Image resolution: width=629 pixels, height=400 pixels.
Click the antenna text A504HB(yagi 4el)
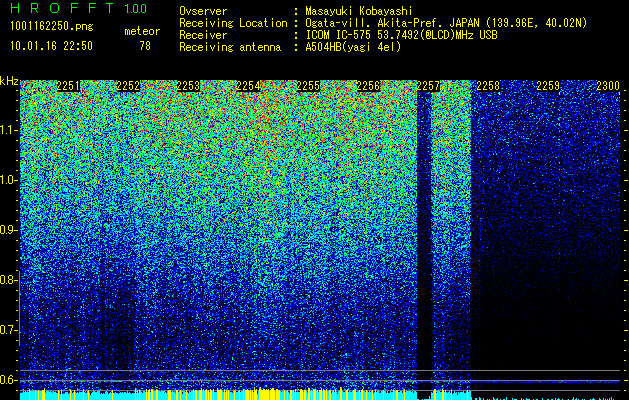pyautogui.click(x=353, y=47)
